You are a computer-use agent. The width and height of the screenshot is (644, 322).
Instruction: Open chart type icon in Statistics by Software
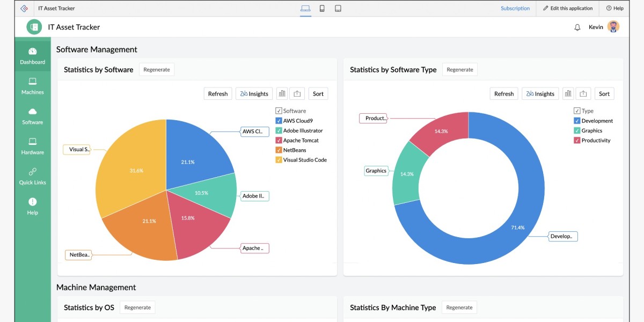[282, 93]
